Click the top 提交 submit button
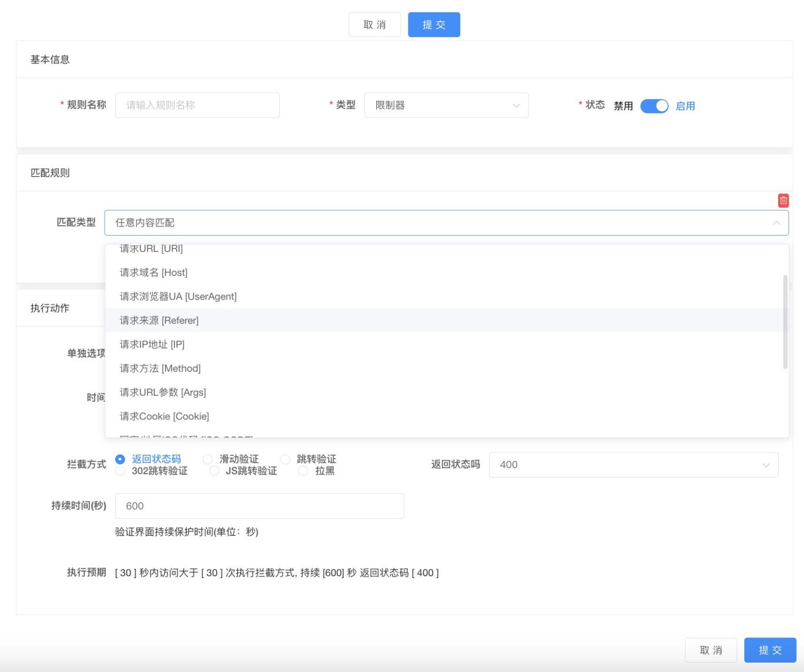804x672 pixels. pyautogui.click(x=434, y=25)
